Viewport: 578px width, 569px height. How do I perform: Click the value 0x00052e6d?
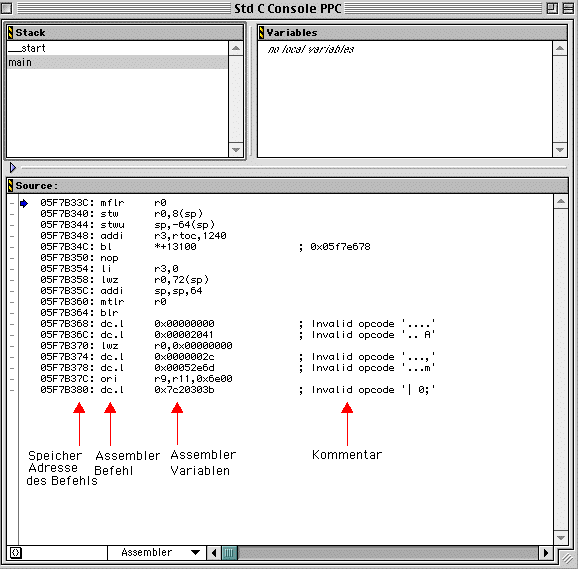184,368
